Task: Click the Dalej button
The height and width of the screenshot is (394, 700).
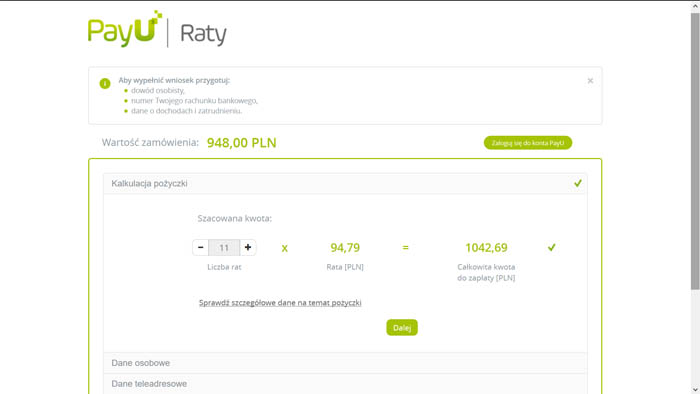Action: [x=402, y=328]
